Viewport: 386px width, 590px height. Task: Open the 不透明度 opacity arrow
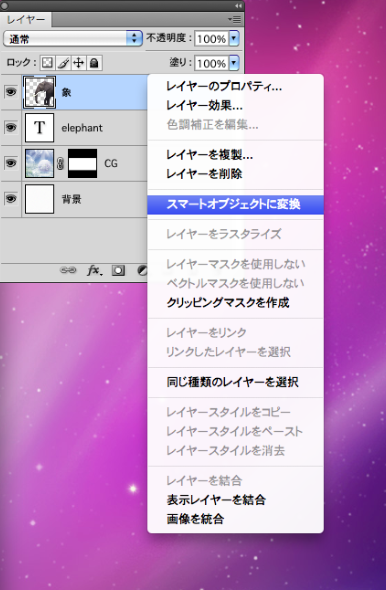pos(234,38)
